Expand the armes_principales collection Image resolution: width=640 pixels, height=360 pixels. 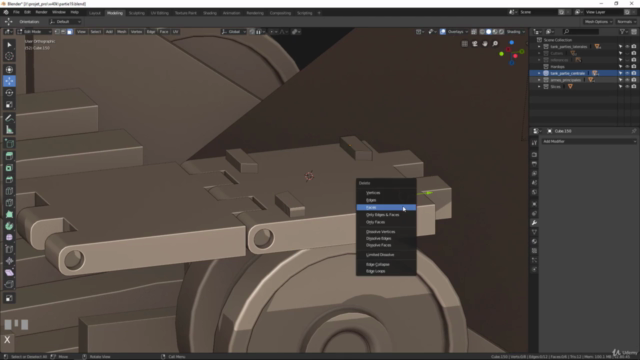click(x=539, y=80)
